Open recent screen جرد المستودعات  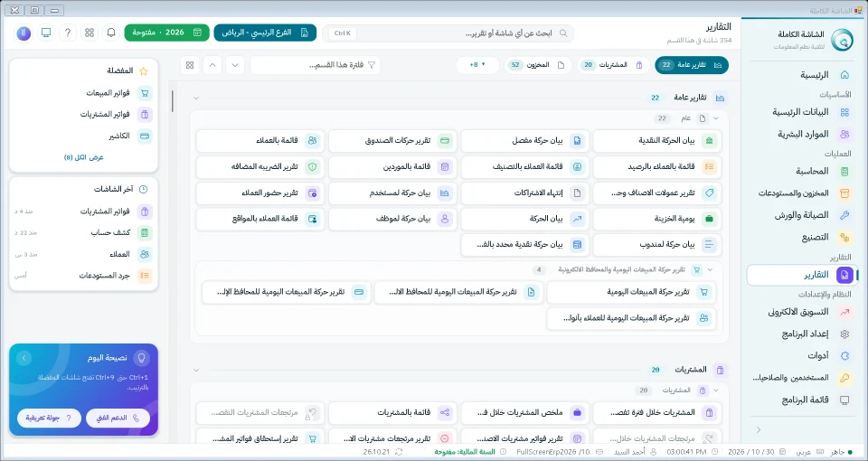coord(83,275)
